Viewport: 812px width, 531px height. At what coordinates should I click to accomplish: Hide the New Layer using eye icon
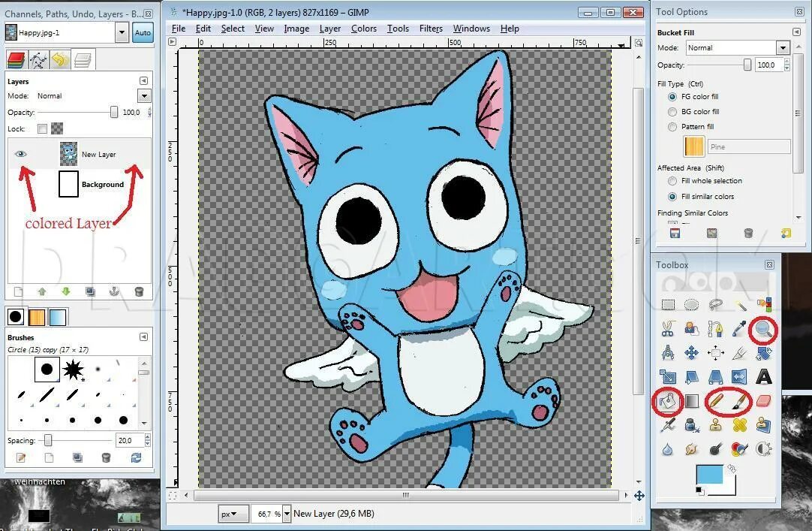[x=21, y=154]
